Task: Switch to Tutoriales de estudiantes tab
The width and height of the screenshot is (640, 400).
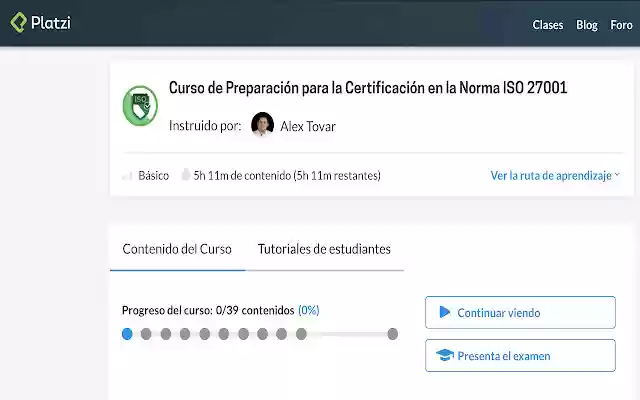Action: coord(324,249)
